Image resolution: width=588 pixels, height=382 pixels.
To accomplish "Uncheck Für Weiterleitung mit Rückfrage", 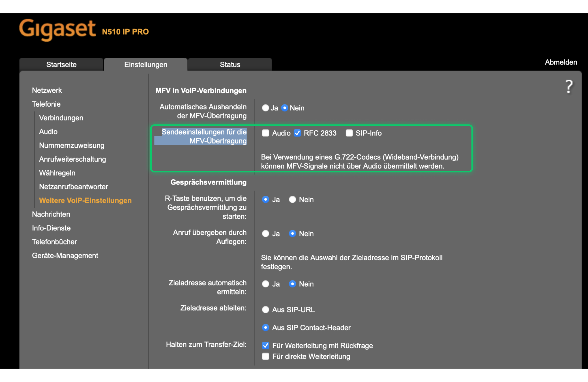I will (265, 346).
